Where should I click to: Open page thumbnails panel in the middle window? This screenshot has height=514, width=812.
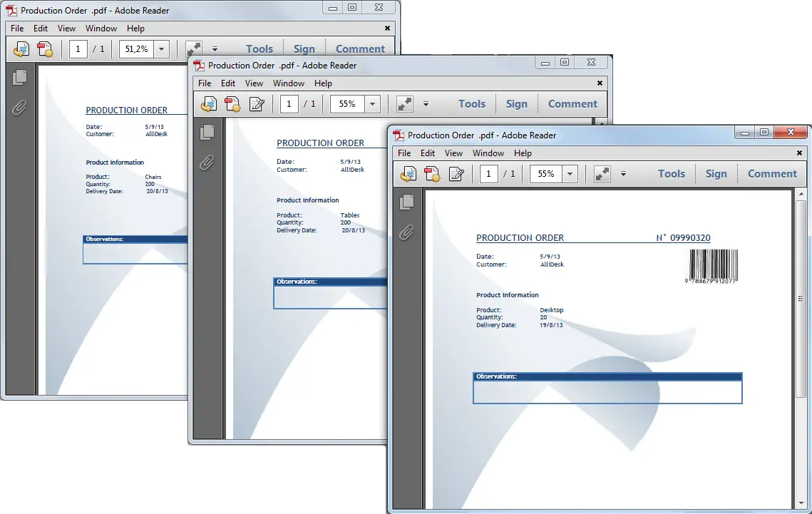207,131
